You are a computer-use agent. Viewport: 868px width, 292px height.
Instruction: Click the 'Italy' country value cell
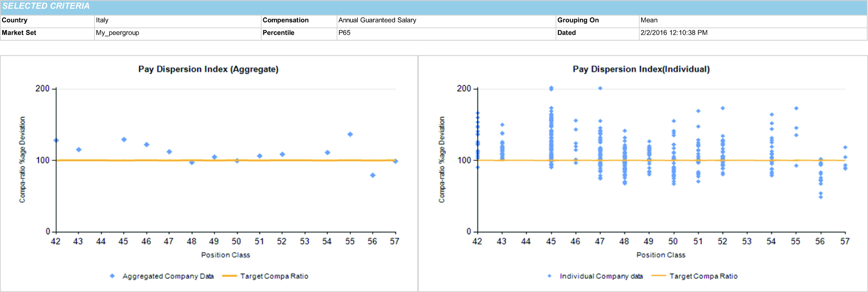tap(102, 20)
